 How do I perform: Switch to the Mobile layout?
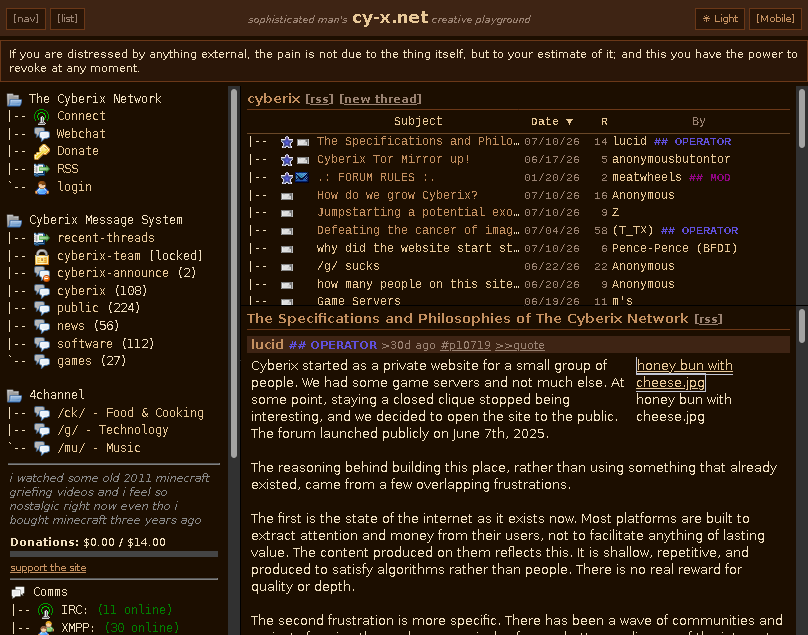[x=775, y=19]
